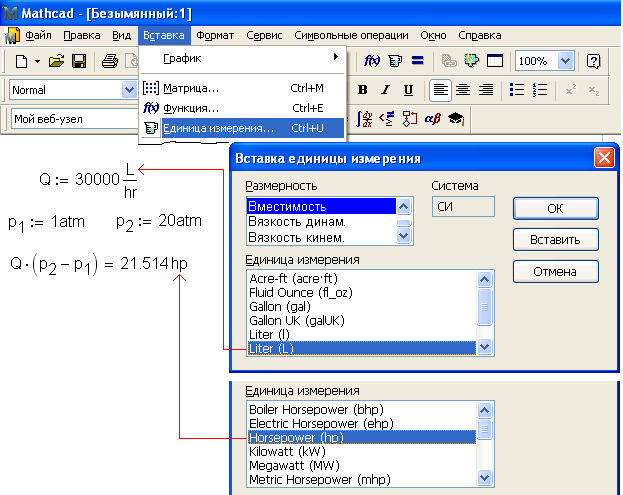
Task: Click the Insert Unit mug toolbar icon
Action: pyautogui.click(x=395, y=61)
